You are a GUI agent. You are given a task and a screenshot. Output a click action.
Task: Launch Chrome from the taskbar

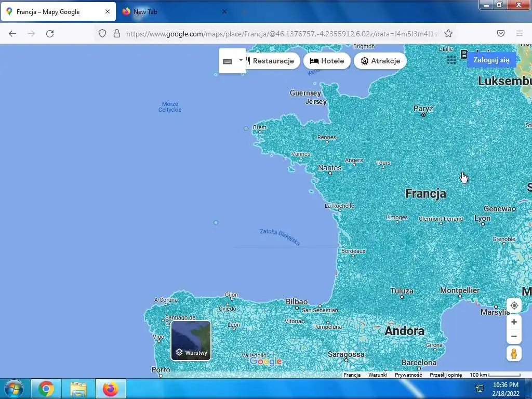click(x=46, y=389)
